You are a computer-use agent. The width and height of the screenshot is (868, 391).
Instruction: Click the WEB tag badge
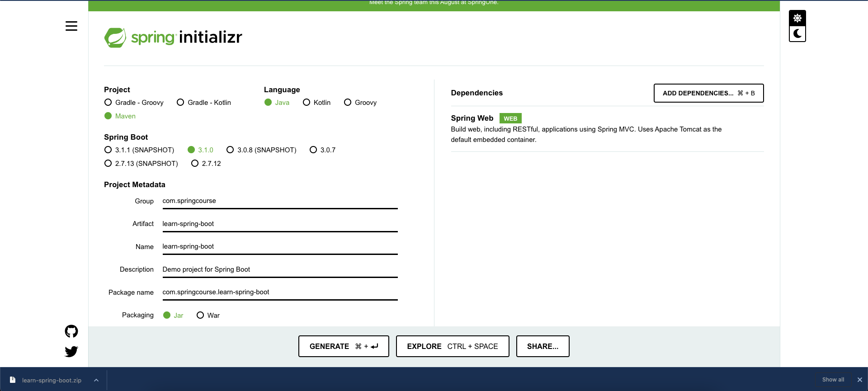pyautogui.click(x=510, y=118)
